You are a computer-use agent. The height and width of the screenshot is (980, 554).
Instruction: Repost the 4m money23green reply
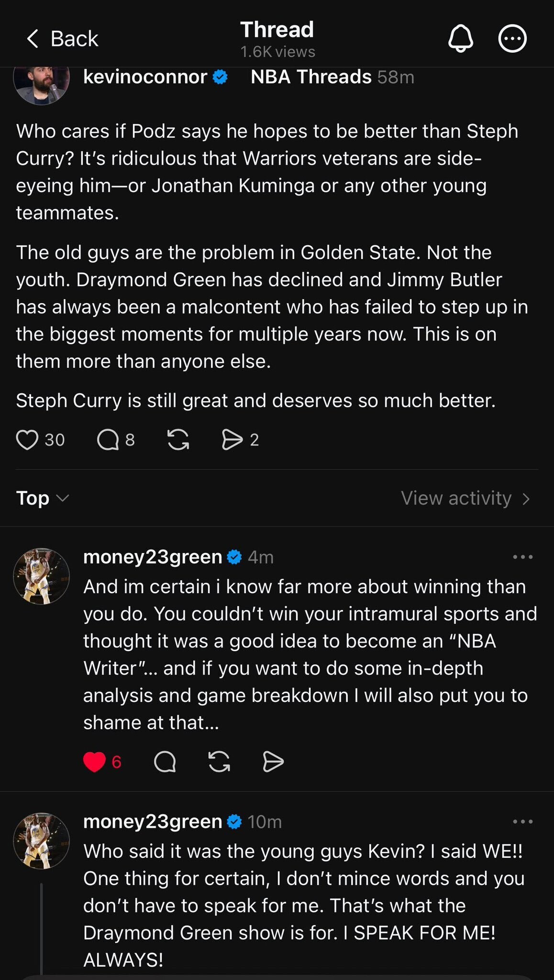(219, 762)
